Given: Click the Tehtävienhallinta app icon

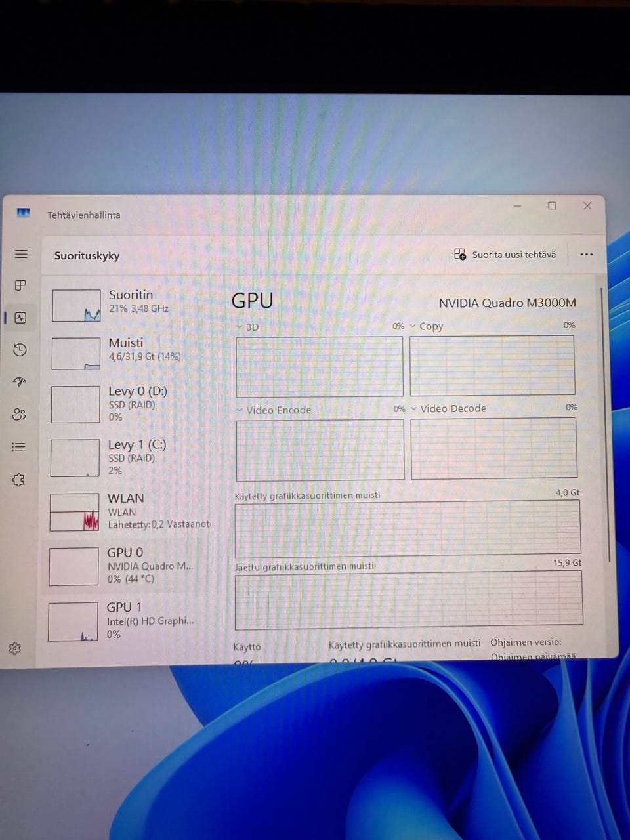Looking at the screenshot, I should coord(24,213).
